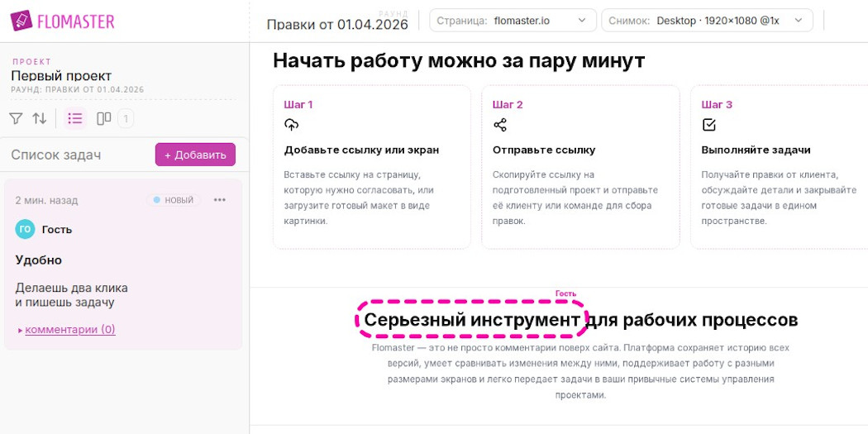
Task: Click the Flomaster logo icon
Action: point(21,21)
